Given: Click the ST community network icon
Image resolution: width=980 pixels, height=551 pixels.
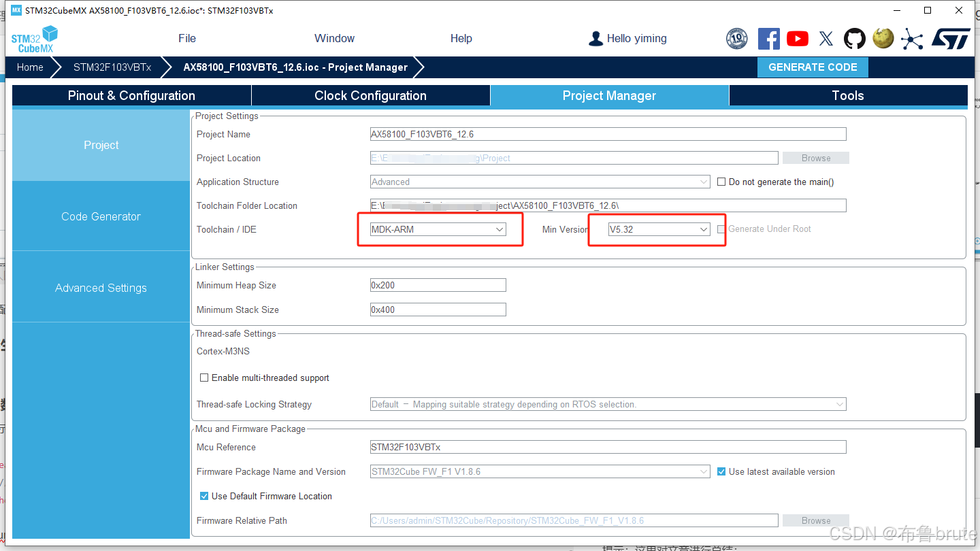Looking at the screenshot, I should (911, 39).
